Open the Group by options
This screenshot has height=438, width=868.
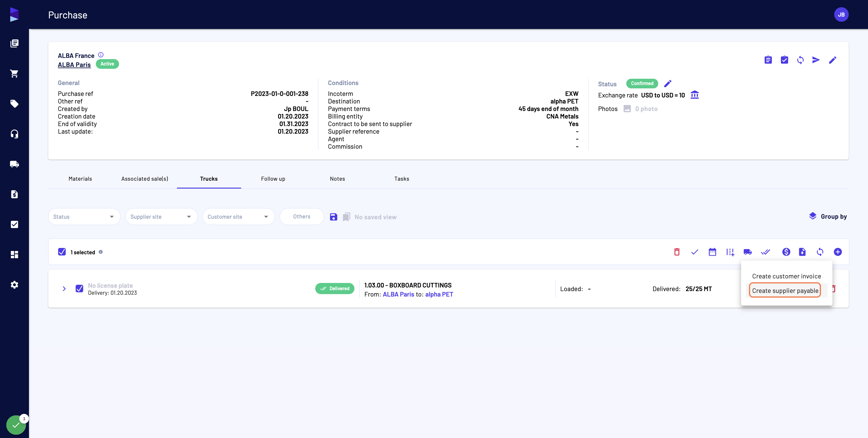click(x=828, y=217)
